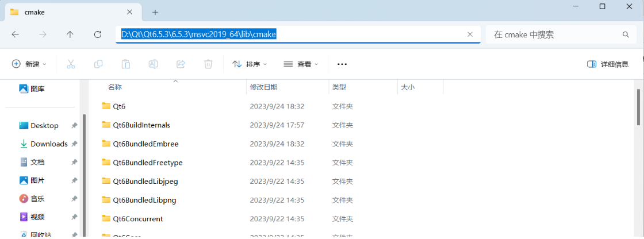Unpin Desktop using its pin icon
Screen dimensions: 644x239
74,126
